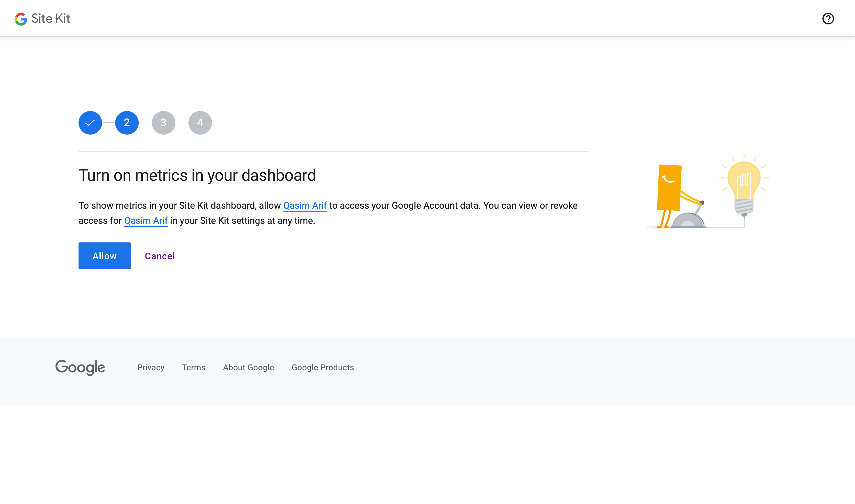
Task: Open the help question mark icon
Action: point(828,18)
